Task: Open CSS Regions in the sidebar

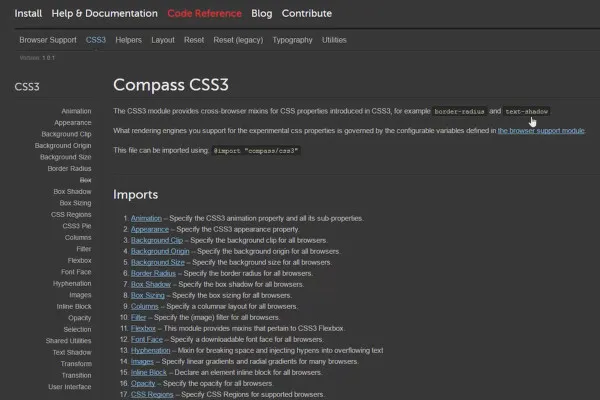Action: tap(71, 214)
